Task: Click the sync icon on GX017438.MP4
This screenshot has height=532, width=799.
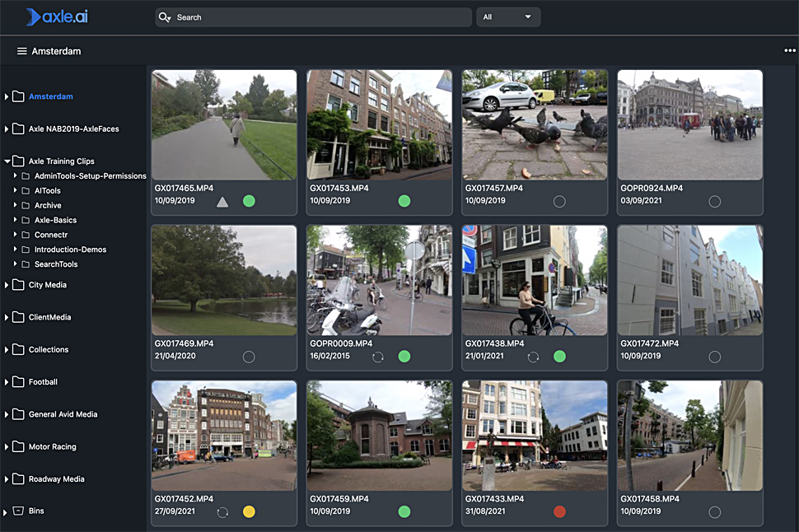Action: point(533,357)
